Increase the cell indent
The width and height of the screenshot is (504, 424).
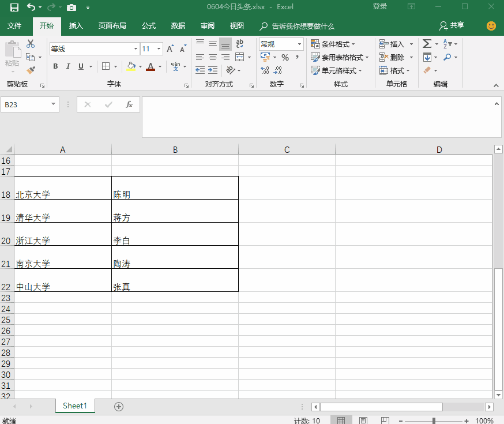(x=213, y=70)
